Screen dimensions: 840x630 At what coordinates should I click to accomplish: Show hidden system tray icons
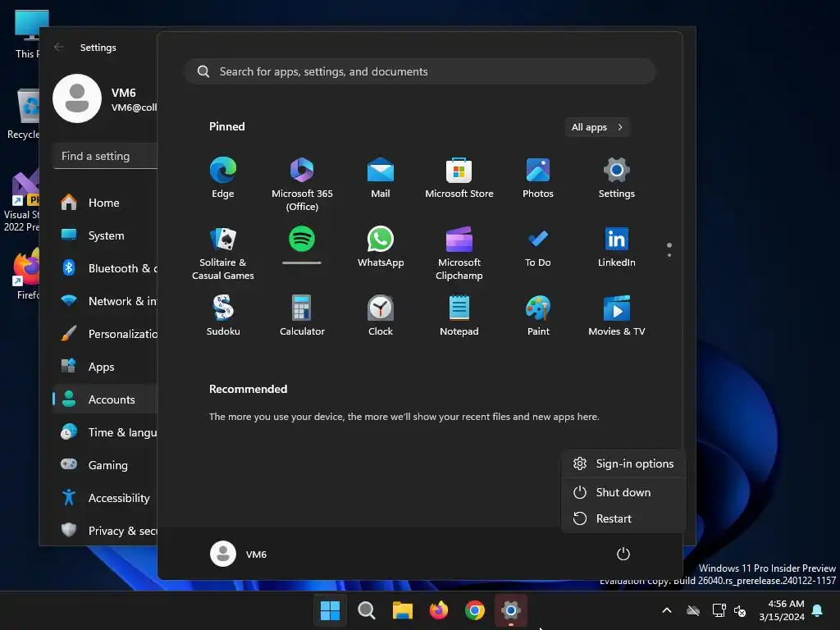(667, 610)
